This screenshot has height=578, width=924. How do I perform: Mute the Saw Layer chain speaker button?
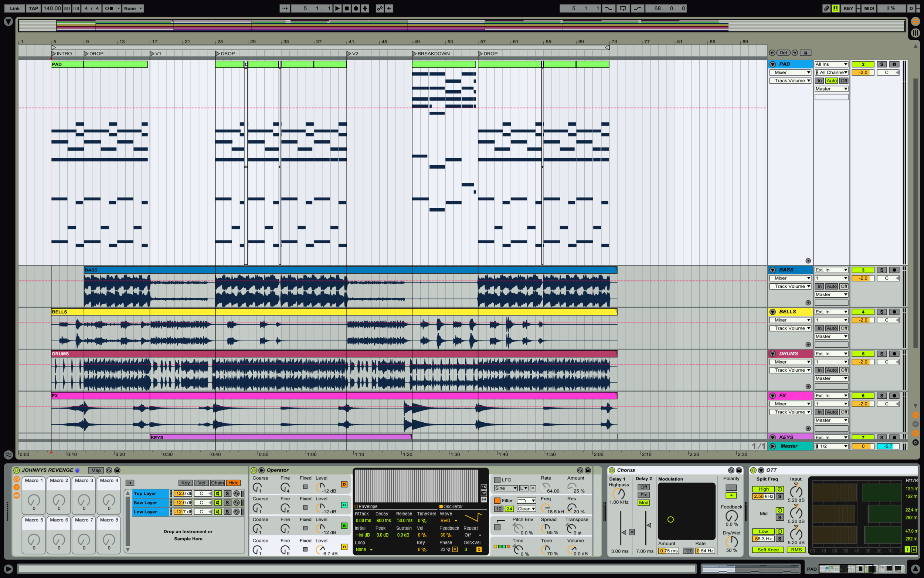pos(218,503)
